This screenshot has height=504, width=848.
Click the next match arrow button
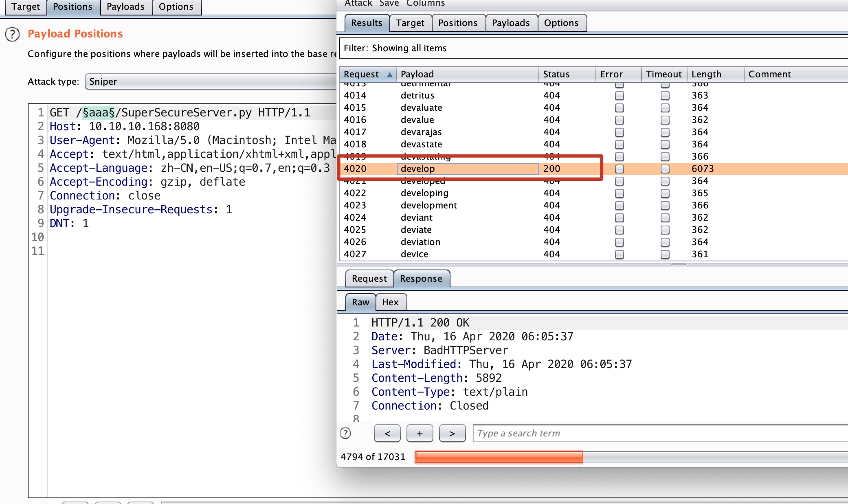coord(452,433)
